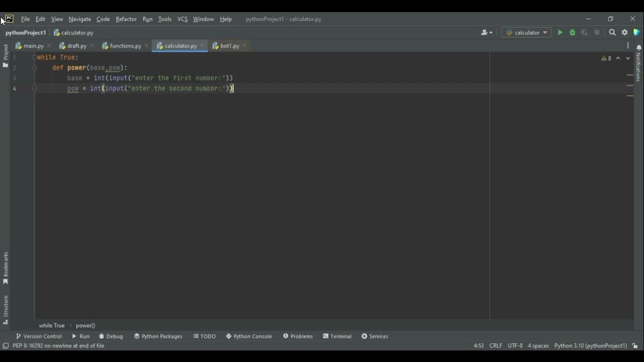Viewport: 644px width, 362px height.
Task: Open the Run menu
Action: tap(147, 19)
